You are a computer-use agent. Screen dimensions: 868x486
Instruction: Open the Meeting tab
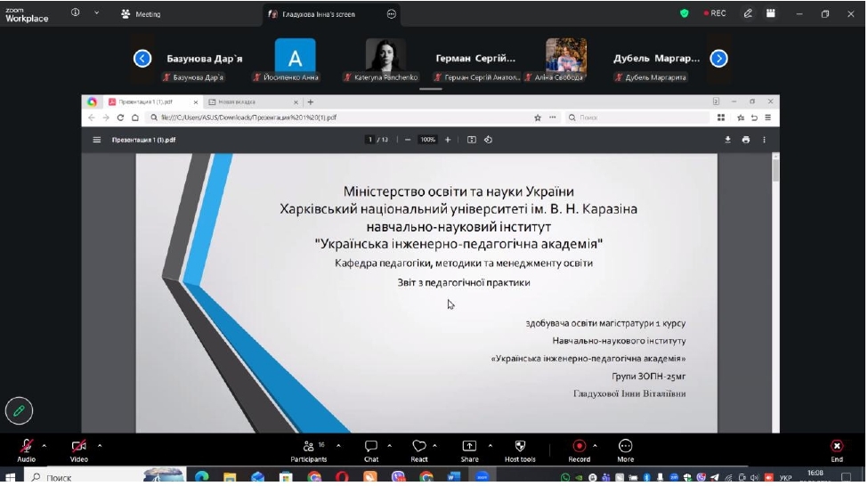pos(141,14)
